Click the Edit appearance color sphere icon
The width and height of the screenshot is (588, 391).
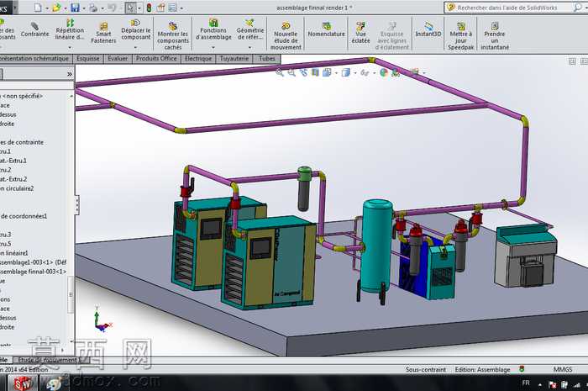click(384, 72)
